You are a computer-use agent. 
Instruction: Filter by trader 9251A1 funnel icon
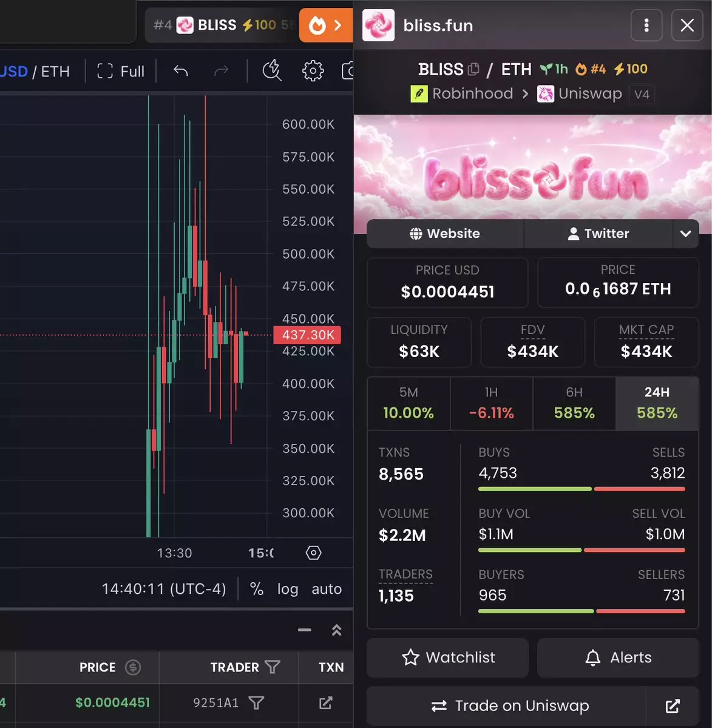(x=256, y=702)
